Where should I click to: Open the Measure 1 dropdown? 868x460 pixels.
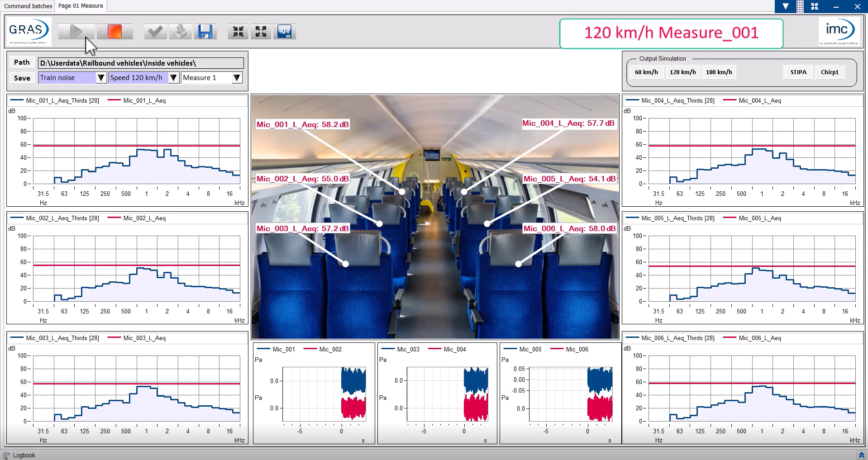tap(237, 78)
